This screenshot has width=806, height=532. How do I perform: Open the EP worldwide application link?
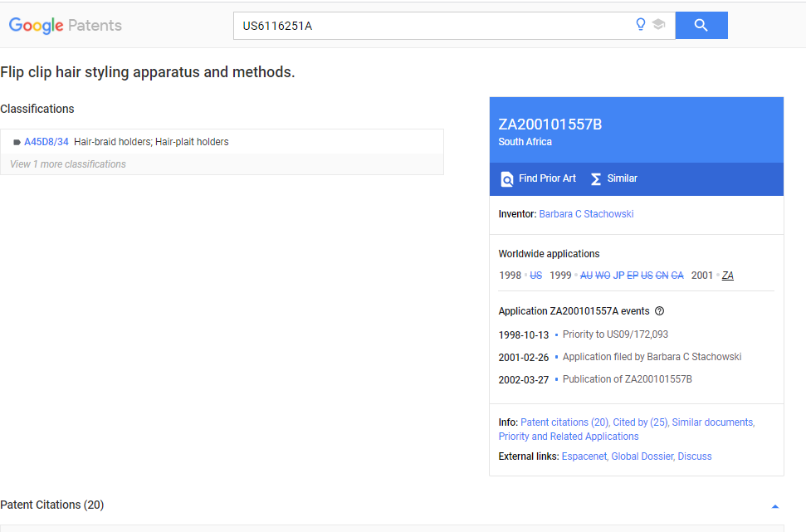[633, 276]
